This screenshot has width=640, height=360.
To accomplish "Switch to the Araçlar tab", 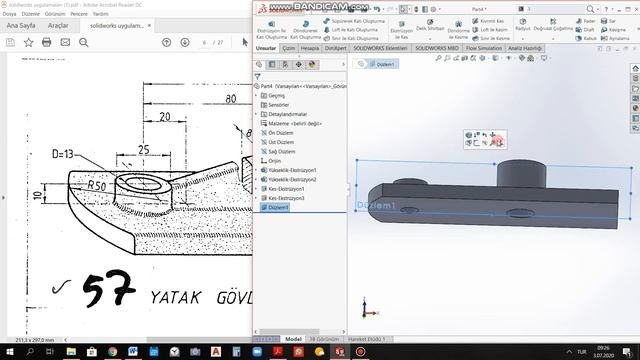I will point(58,25).
